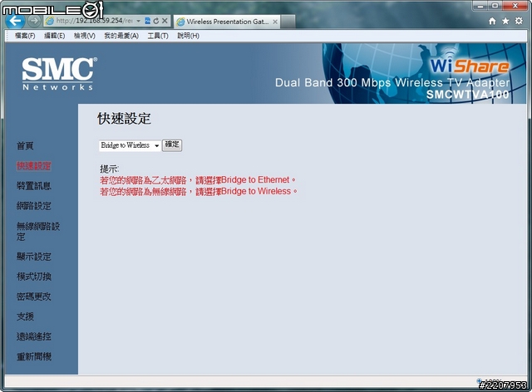This screenshot has height=392, width=532.
Task: Close the Wireless Presentation Gateway tab
Action: (275, 22)
